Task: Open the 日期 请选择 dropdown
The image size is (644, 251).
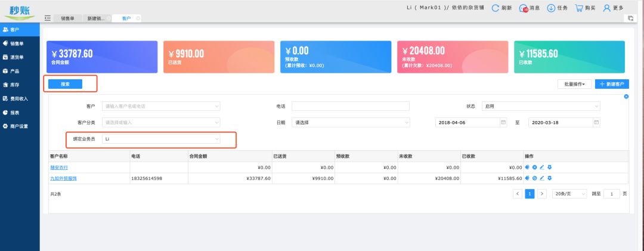Action: (351, 122)
